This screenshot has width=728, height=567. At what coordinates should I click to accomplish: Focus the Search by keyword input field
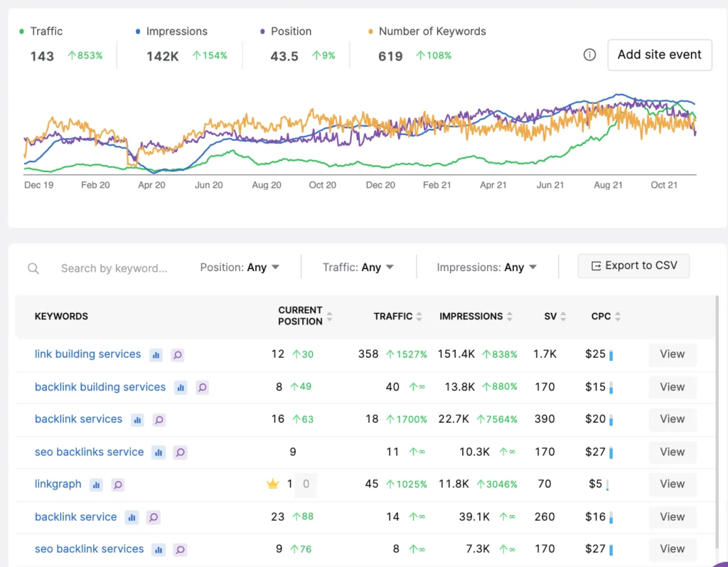(x=114, y=268)
